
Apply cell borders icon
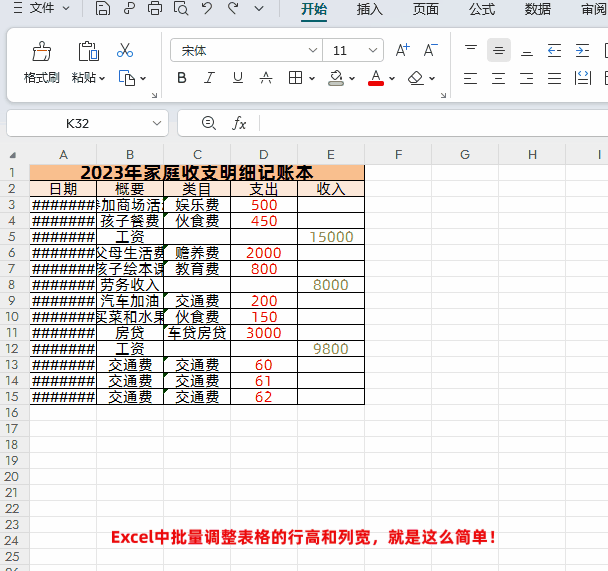point(295,78)
